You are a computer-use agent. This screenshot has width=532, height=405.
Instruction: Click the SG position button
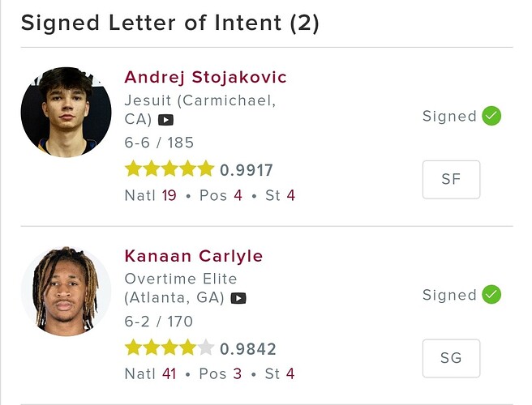coord(451,358)
